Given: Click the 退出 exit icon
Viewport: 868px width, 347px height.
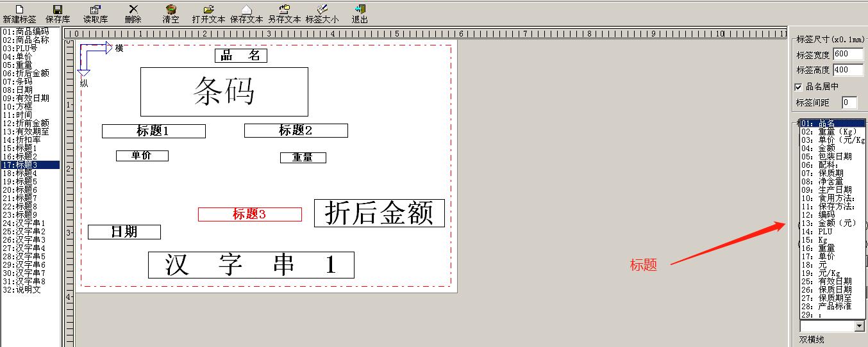Looking at the screenshot, I should click(x=360, y=10).
